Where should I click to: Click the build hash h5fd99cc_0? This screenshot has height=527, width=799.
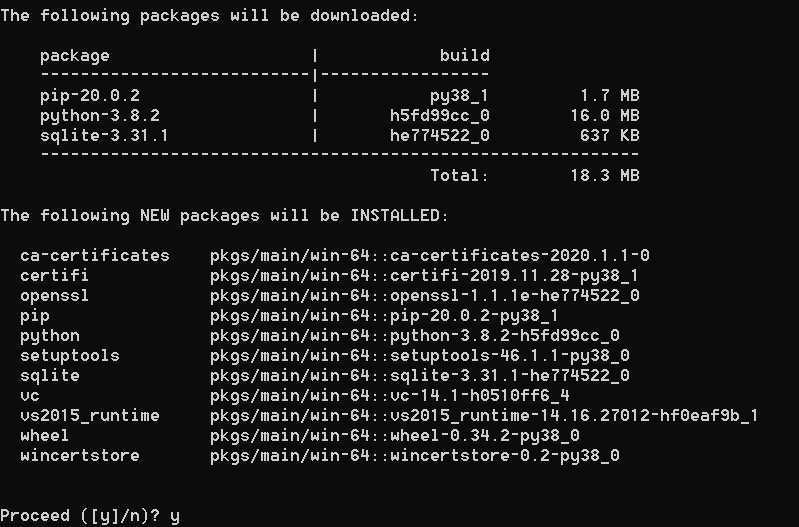click(x=439, y=116)
